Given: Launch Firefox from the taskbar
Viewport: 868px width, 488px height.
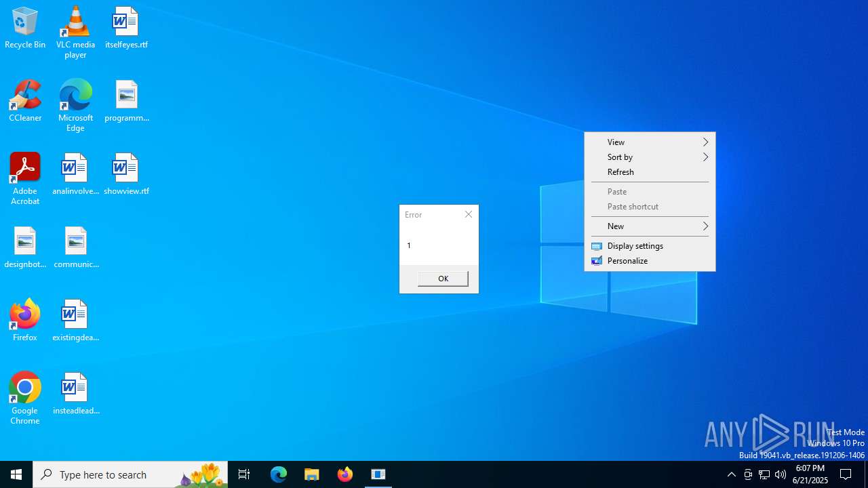Looking at the screenshot, I should (x=345, y=474).
